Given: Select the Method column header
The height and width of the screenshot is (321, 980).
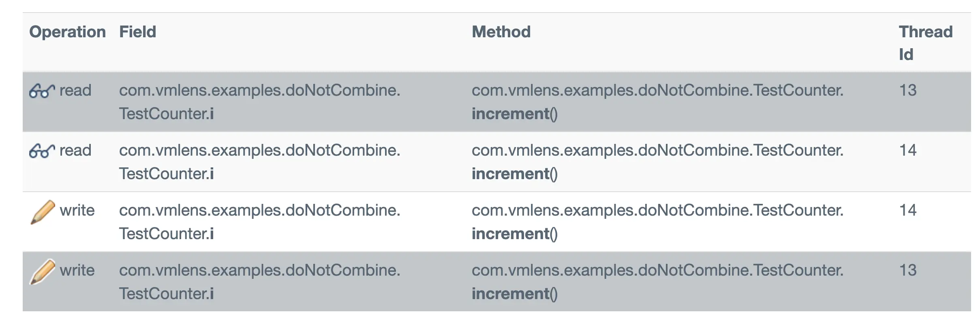Looking at the screenshot, I should (501, 32).
